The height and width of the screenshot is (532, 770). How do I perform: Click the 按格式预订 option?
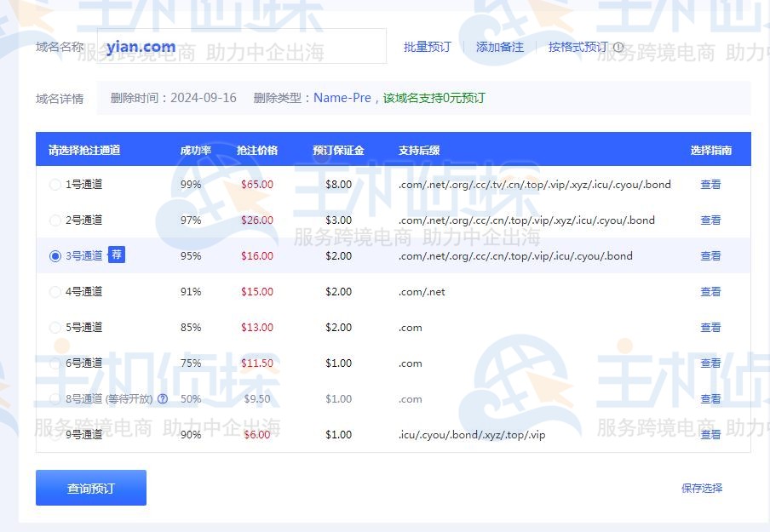580,47
